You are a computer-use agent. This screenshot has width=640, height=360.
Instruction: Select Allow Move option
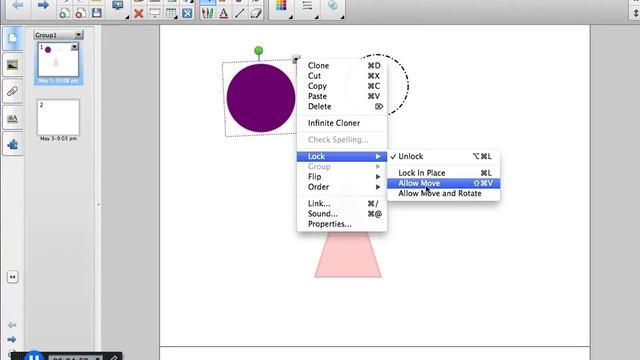(x=444, y=183)
